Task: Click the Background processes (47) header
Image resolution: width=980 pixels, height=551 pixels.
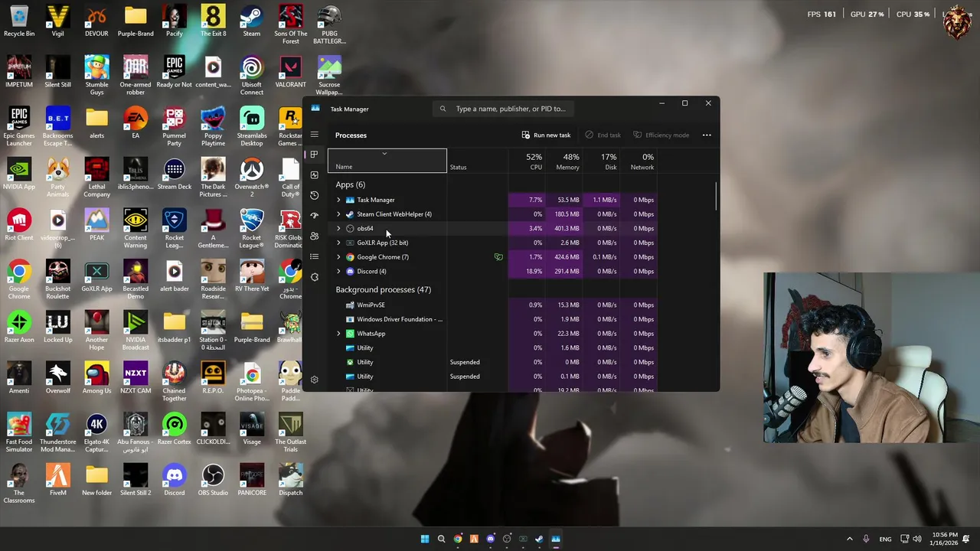Action: pyautogui.click(x=383, y=289)
